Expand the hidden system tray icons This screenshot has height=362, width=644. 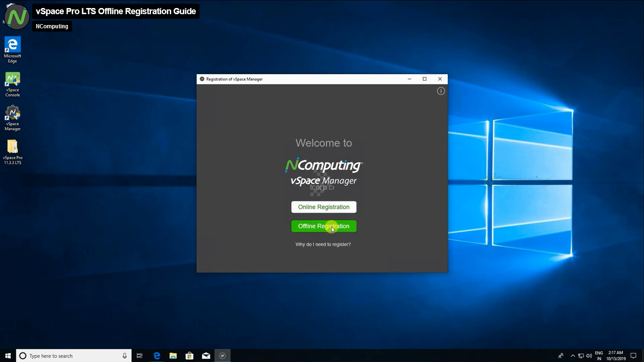tap(573, 356)
